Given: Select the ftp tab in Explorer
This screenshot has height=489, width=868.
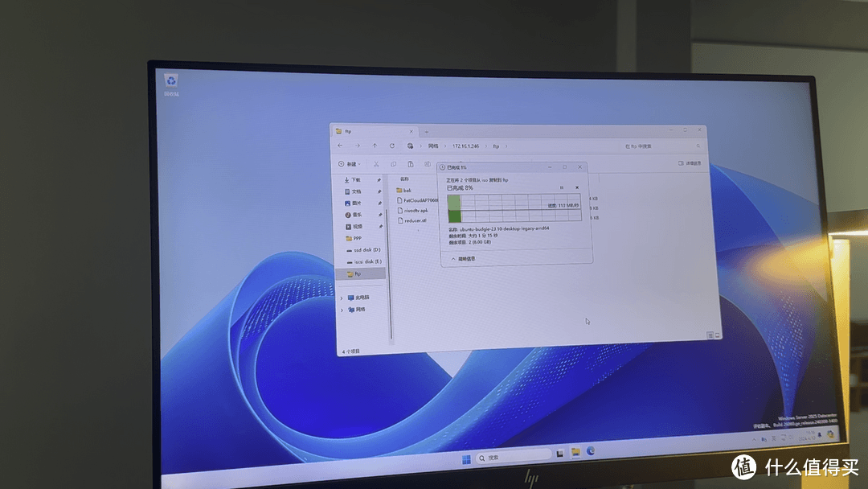Looking at the screenshot, I should coord(375,131).
